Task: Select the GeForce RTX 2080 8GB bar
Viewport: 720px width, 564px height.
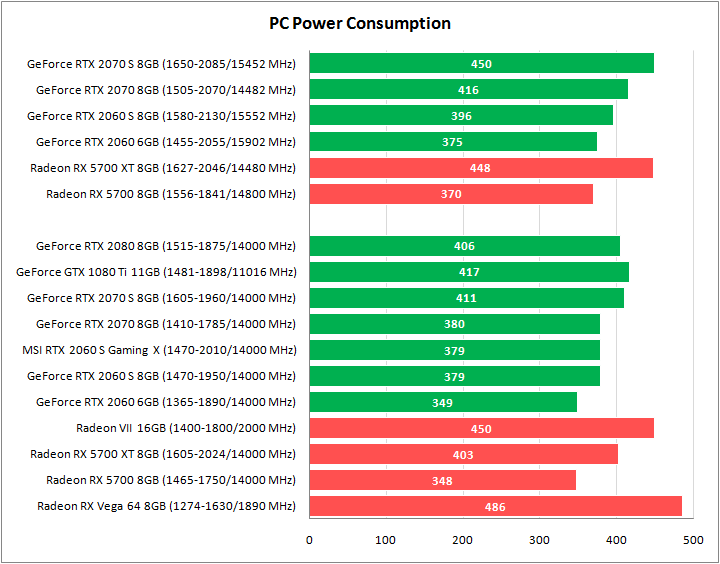Action: [464, 246]
